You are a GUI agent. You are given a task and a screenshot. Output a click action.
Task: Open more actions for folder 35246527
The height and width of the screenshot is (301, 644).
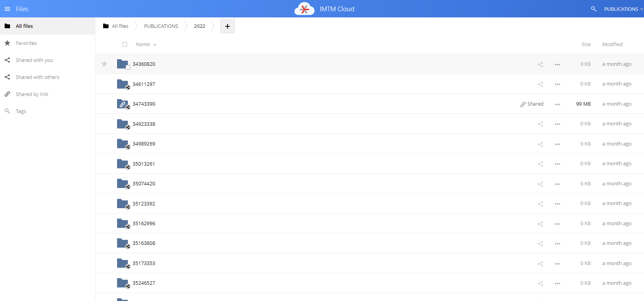(x=557, y=284)
